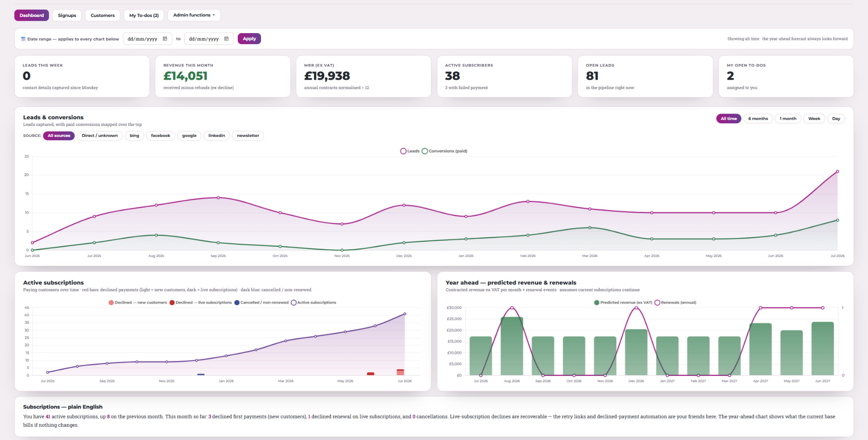Screen dimensions: 868x440
Task: Open My To-dos (2) tab
Action: coord(144,15)
